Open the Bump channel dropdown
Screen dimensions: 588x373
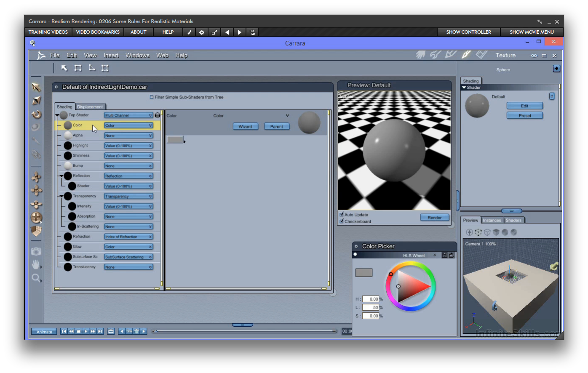(x=128, y=165)
